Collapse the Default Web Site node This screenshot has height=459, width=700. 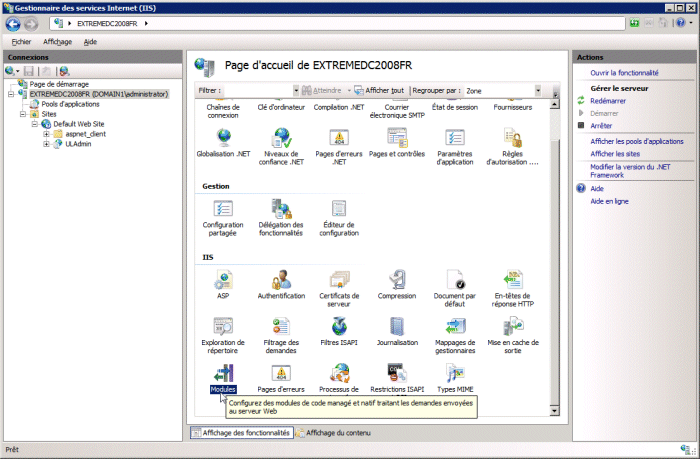[34, 124]
